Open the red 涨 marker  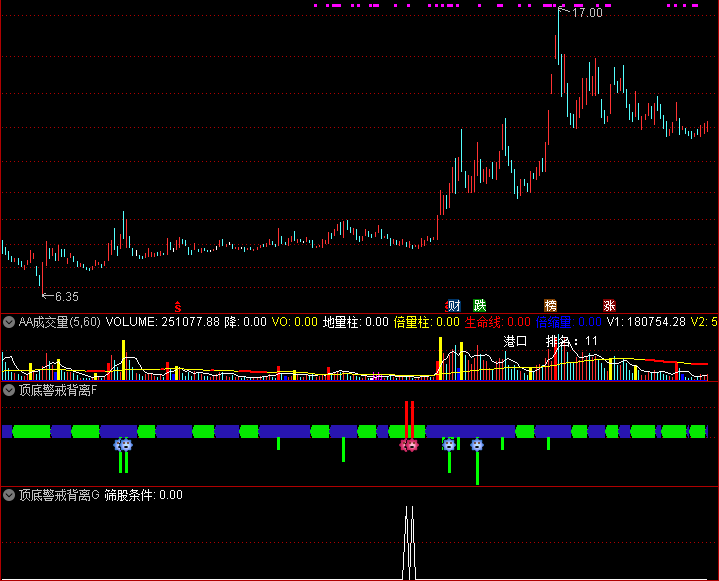609,305
